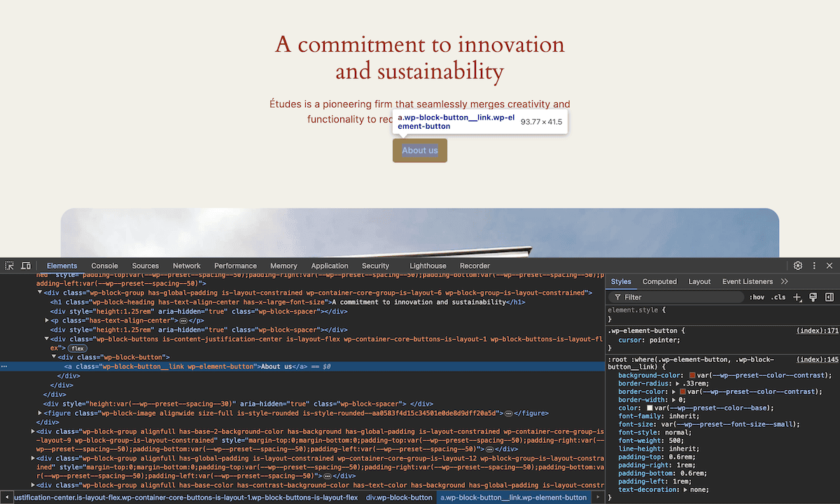840x504 pixels.
Task: Click the plus icon to add a new style rule
Action: (797, 297)
